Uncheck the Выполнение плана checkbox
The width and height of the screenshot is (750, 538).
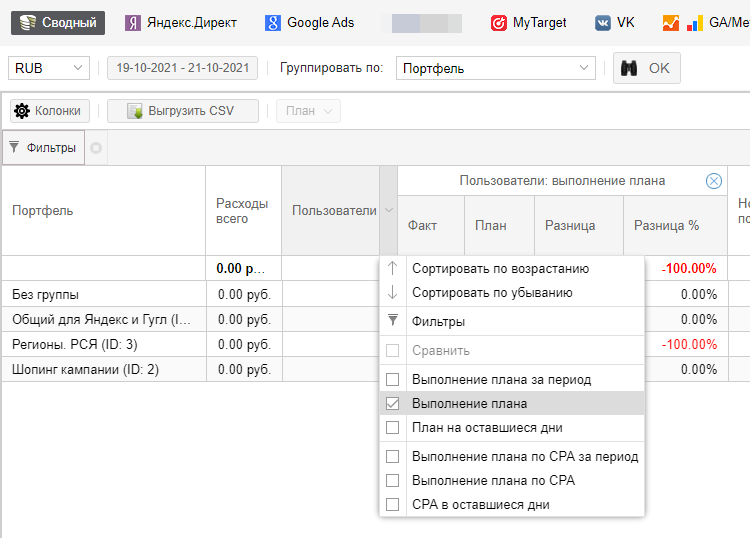(392, 404)
